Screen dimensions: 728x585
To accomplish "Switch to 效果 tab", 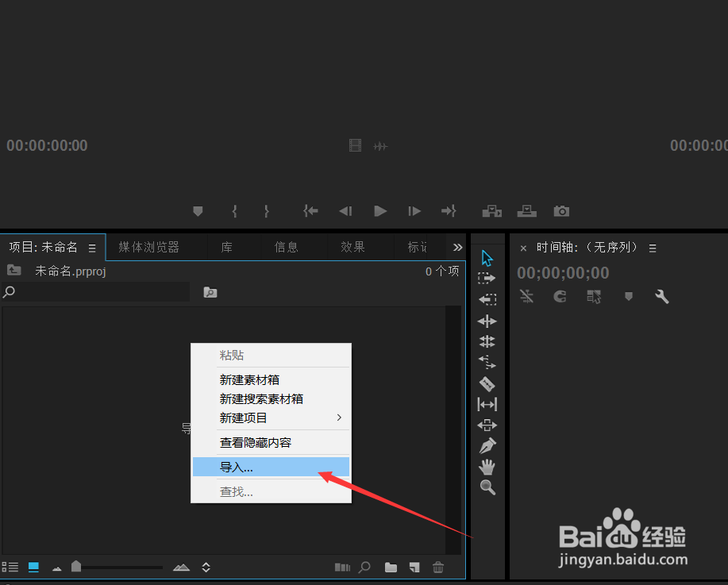I will coord(352,247).
